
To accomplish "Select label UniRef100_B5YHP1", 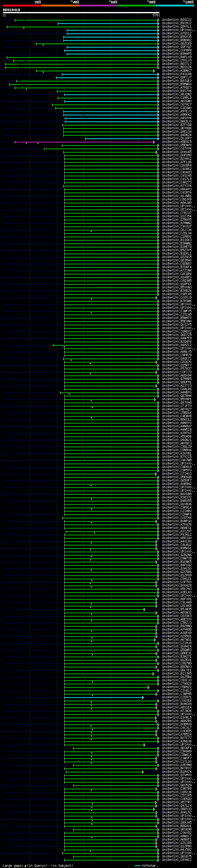I will 176,399.
